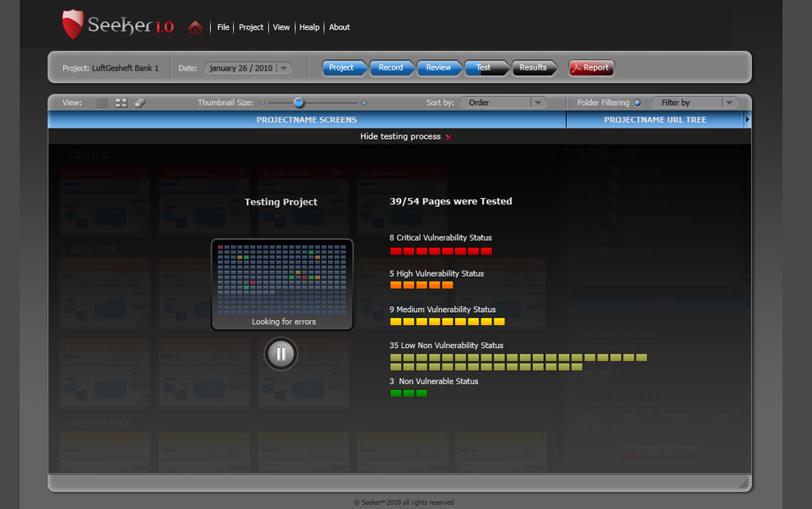
Task: Open the View menu
Action: pos(281,27)
